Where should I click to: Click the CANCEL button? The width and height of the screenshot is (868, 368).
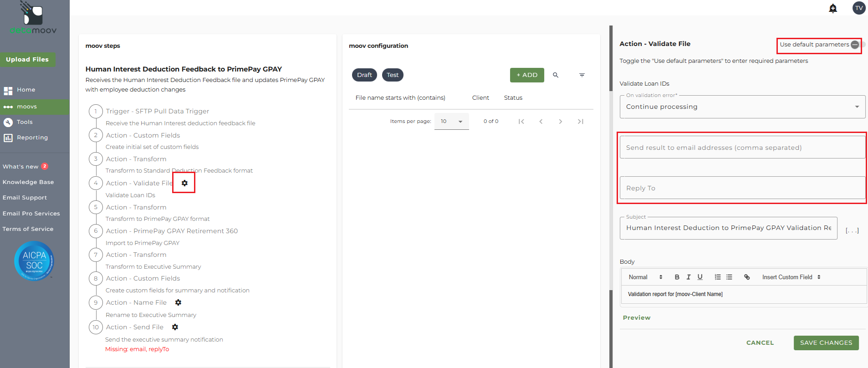(760, 343)
